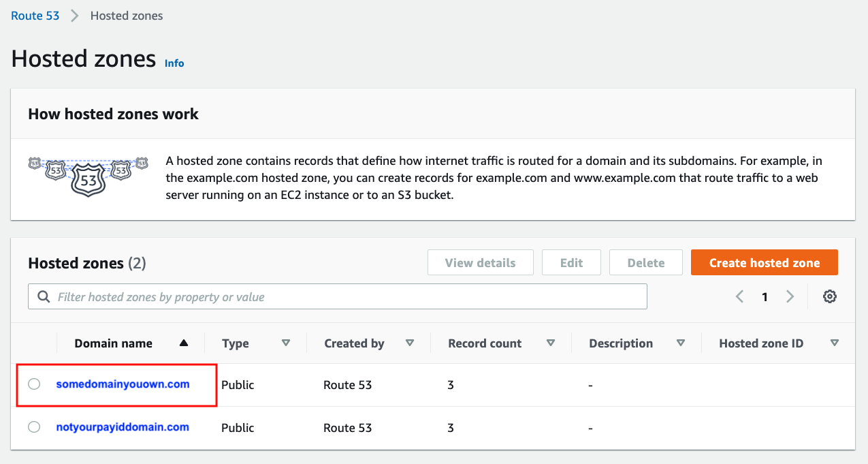The height and width of the screenshot is (464, 868).
Task: Select notyourpayiddomain.com radio button
Action: (34, 427)
